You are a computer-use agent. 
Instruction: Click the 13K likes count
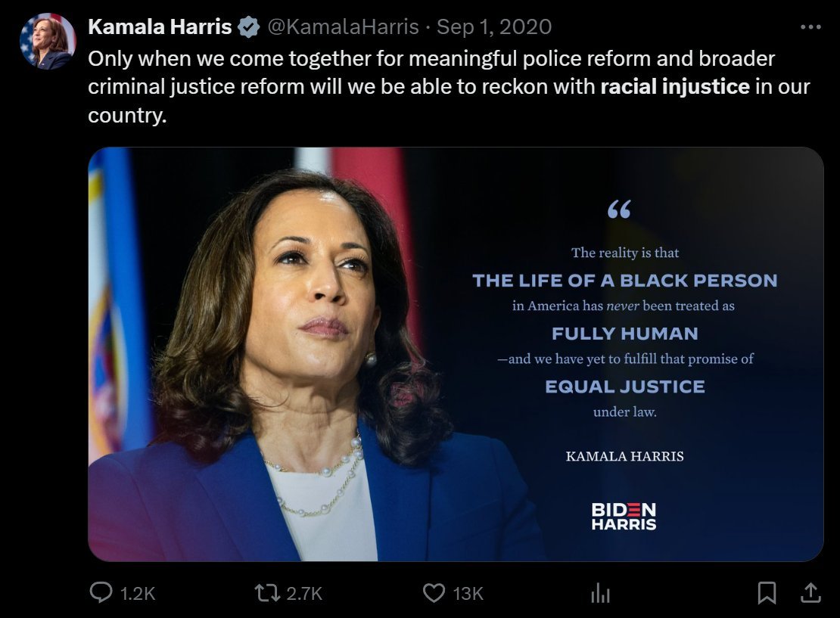[x=468, y=593]
